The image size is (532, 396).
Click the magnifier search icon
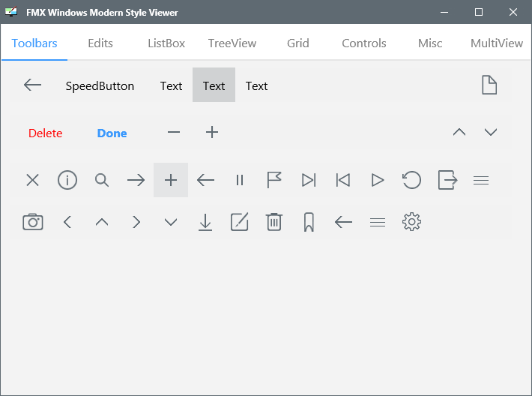[102, 180]
